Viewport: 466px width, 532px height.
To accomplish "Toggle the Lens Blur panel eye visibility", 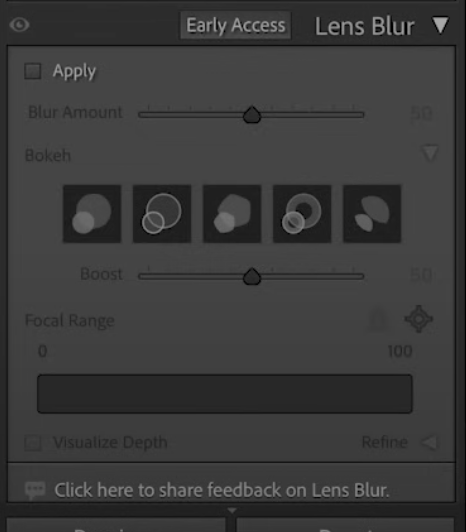I will coord(19,25).
